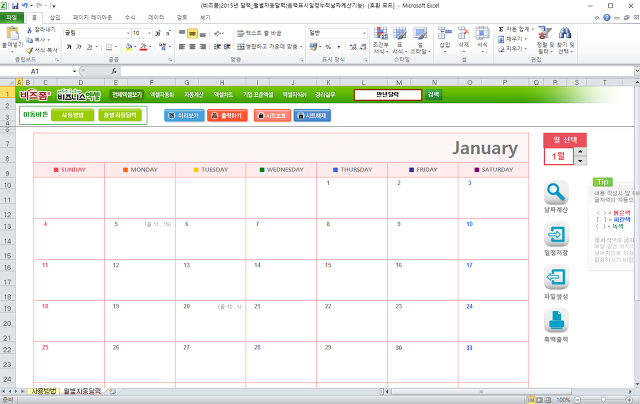
Task: Click the Clear eraser icon
Action: click(x=501, y=49)
